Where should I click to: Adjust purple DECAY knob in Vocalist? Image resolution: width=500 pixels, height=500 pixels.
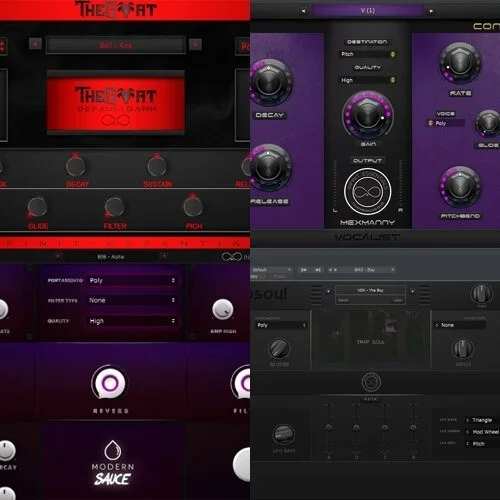click(x=269, y=83)
